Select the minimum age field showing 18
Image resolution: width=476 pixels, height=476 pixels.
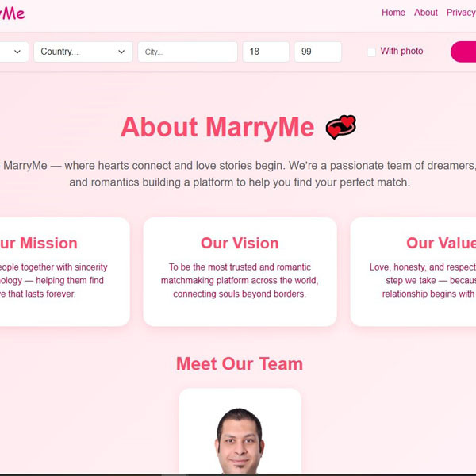pos(266,52)
